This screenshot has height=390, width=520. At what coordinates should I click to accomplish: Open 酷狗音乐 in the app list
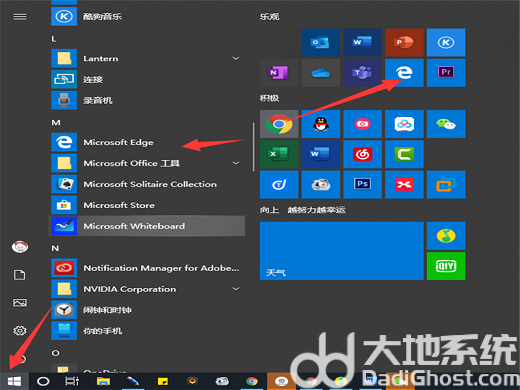pyautogui.click(x=147, y=16)
